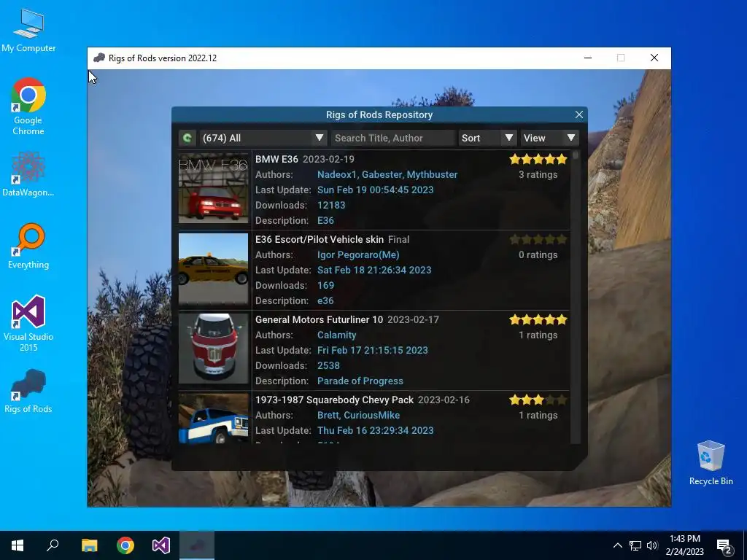747x560 pixels.
Task: Close the Rigs of Rods Repository panel
Action: (x=578, y=114)
